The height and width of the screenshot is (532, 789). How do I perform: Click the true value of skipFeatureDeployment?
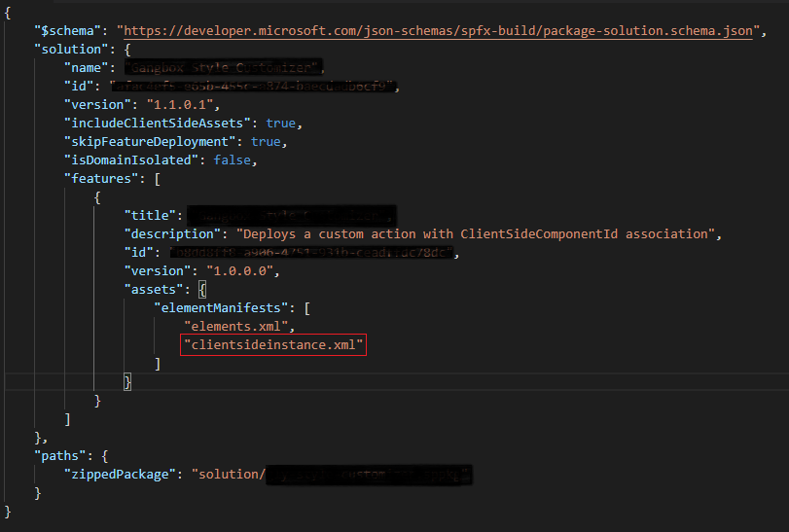click(266, 142)
